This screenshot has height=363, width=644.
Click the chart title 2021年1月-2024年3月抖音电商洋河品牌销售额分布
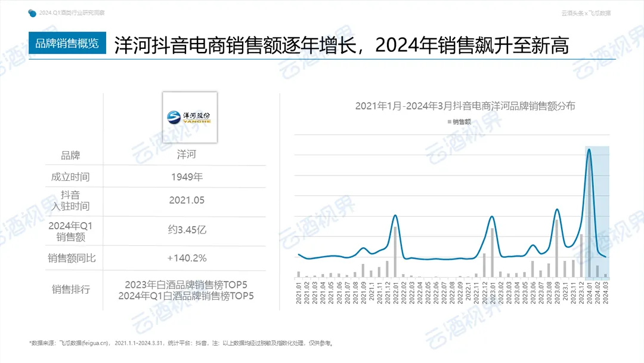(465, 106)
